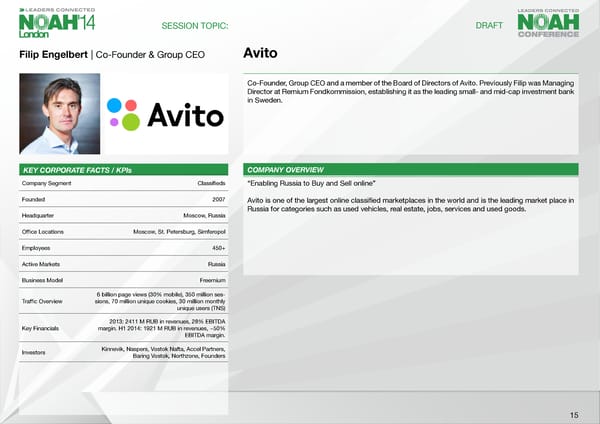Select the Key Financials row
Image resolution: width=600 pixels, height=424 pixels.
[124, 328]
